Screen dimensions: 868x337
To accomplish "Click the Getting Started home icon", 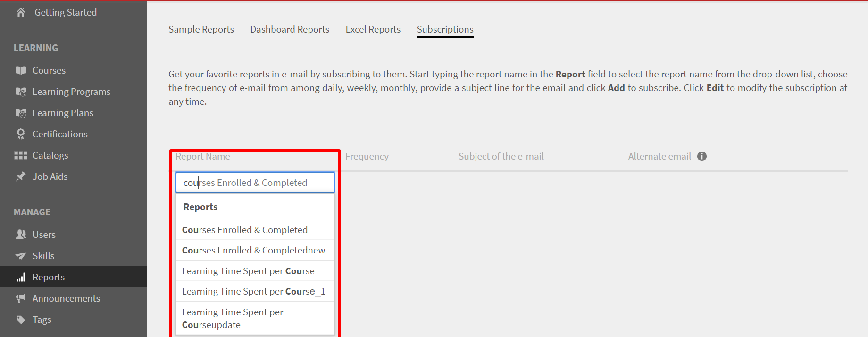I will (21, 12).
